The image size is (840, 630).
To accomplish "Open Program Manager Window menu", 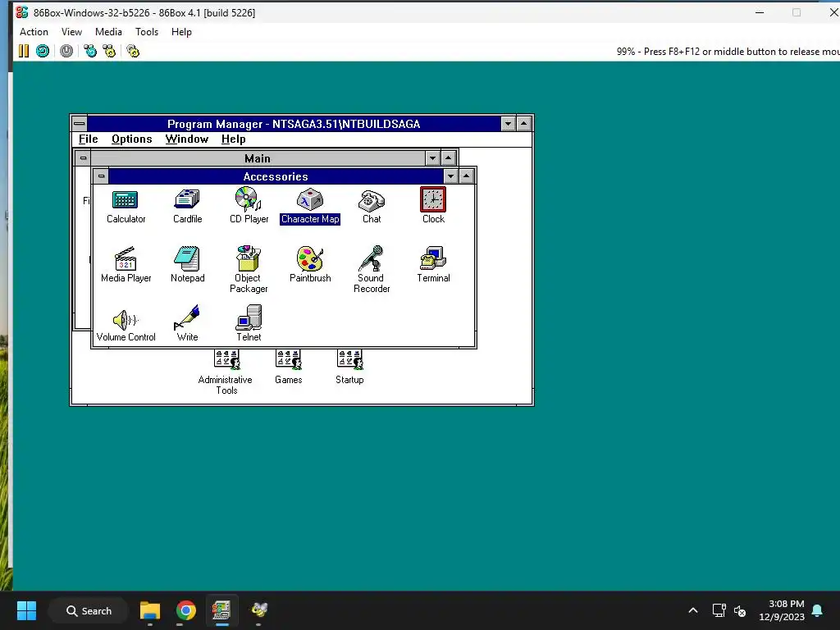I will click(x=186, y=139).
